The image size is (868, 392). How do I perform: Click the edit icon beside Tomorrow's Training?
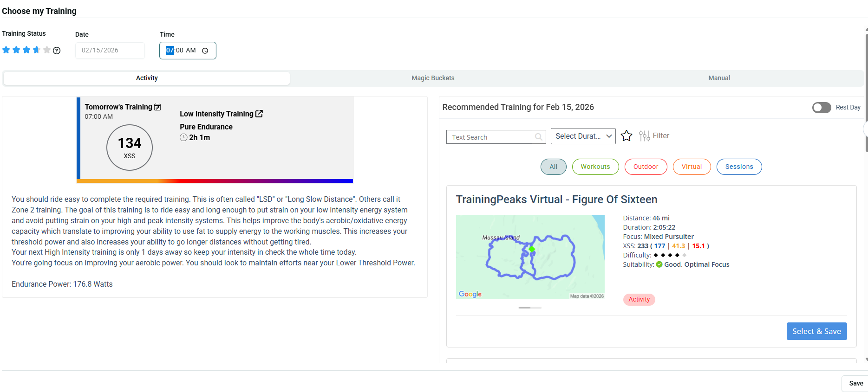pyautogui.click(x=157, y=107)
